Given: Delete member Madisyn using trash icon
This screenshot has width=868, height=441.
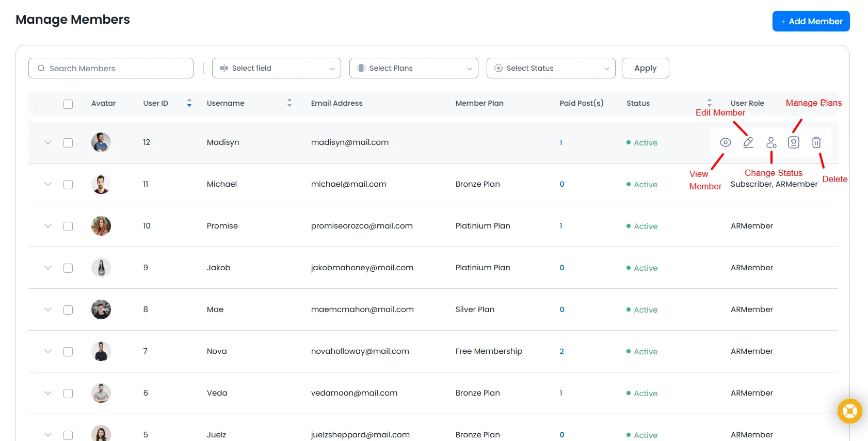Looking at the screenshot, I should (816, 142).
